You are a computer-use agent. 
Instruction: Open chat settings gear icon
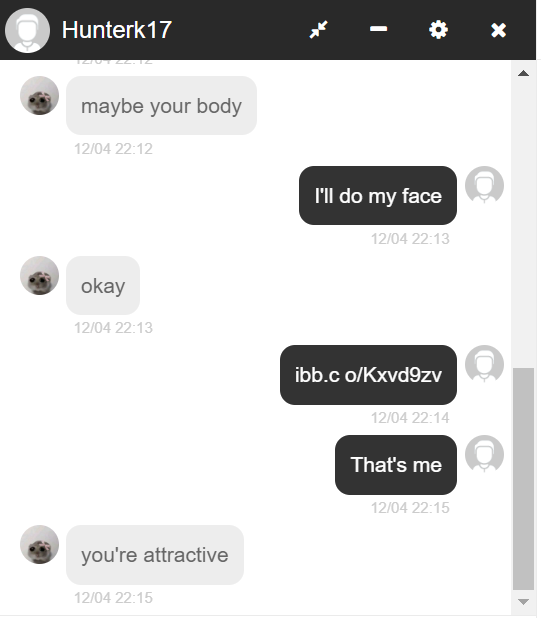click(438, 30)
